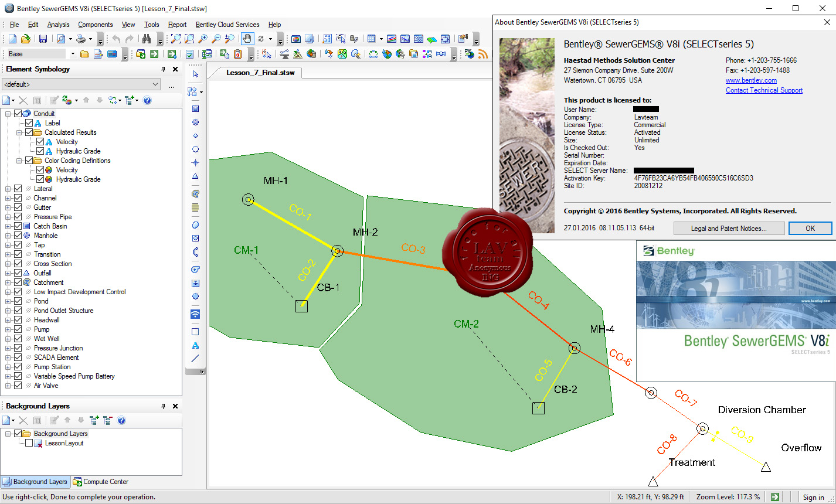The height and width of the screenshot is (504, 836).
Task: Click the RSS feed orange icon
Action: tap(483, 54)
